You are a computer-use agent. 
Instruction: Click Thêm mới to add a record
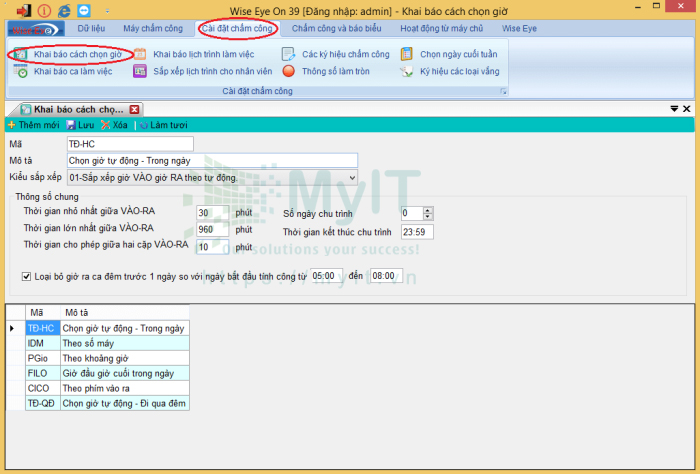[x=33, y=125]
